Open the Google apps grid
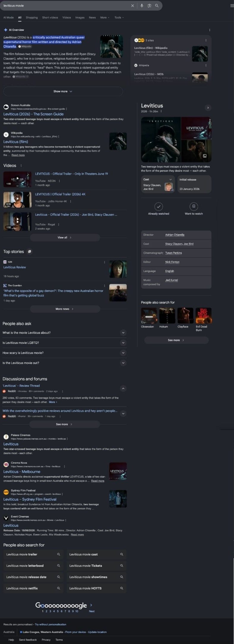 click(x=232, y=6)
